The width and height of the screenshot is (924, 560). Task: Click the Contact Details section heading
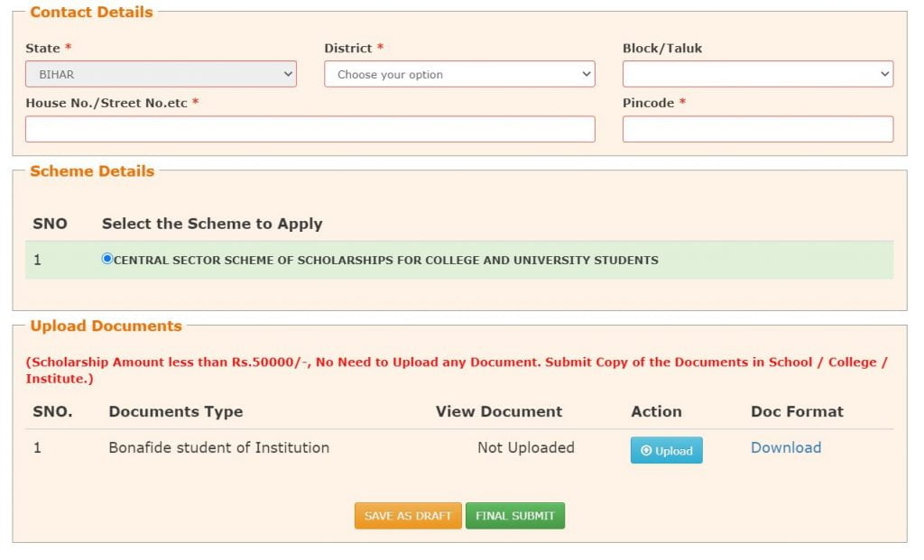(x=90, y=12)
